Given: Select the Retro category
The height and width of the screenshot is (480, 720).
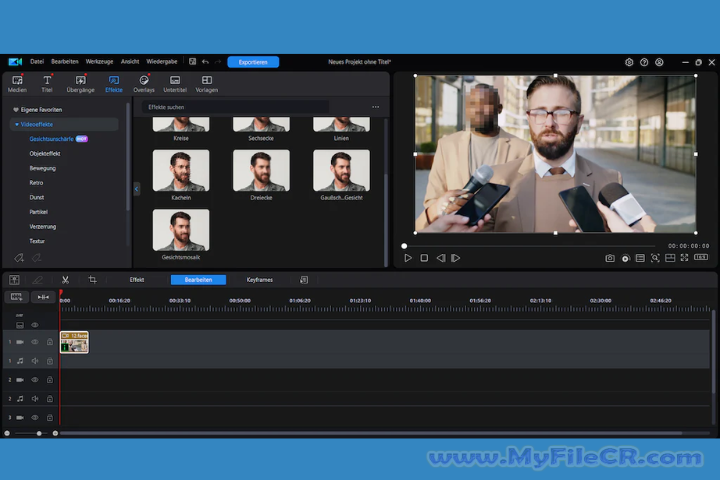Looking at the screenshot, I should coord(36,183).
